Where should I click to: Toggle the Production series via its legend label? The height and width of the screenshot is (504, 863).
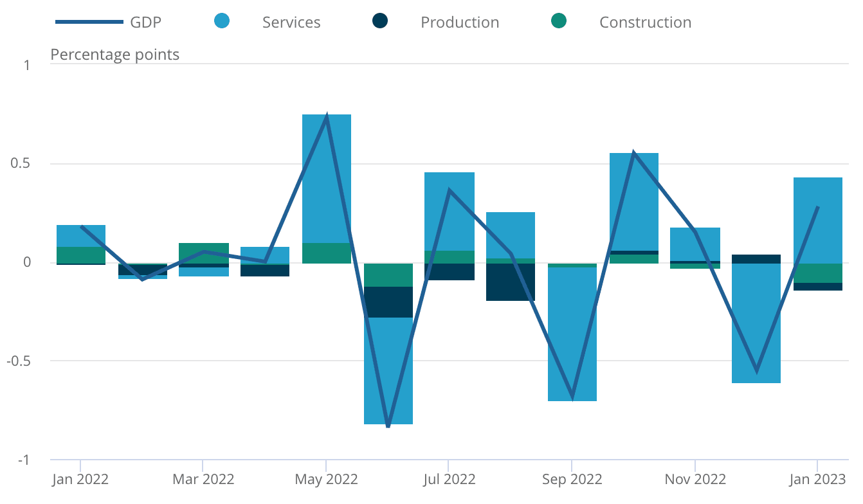(460, 22)
